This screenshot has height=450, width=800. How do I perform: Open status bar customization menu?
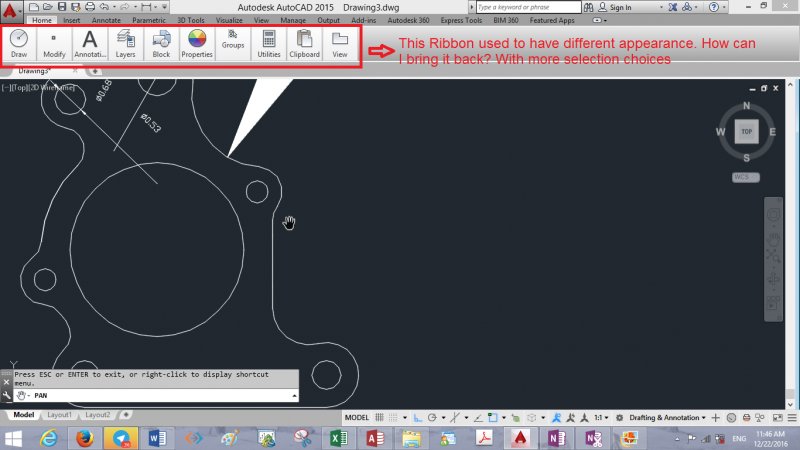792,417
